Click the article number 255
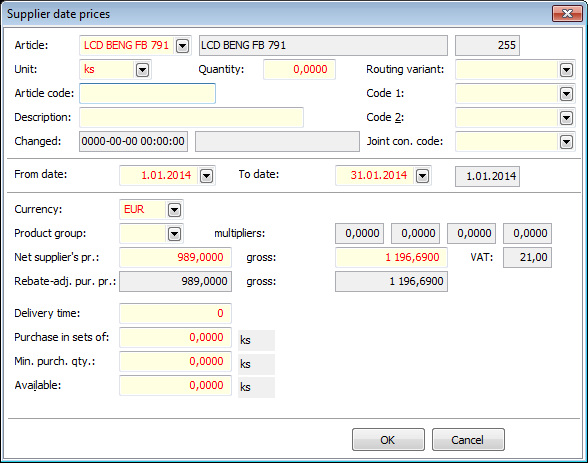588x463 pixels. click(x=488, y=45)
